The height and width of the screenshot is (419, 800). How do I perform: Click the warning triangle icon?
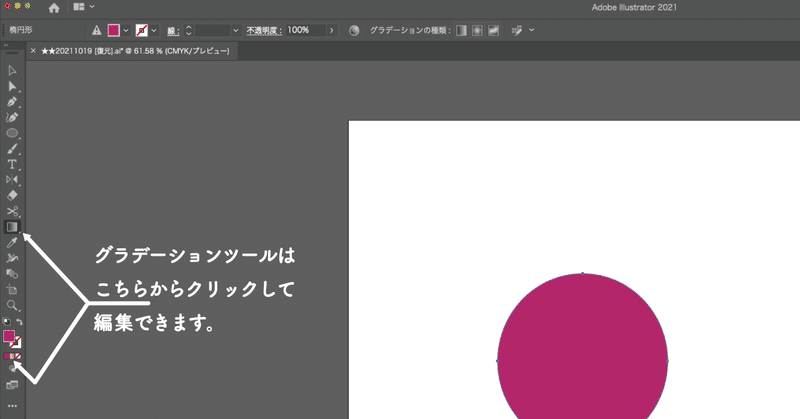[96, 31]
